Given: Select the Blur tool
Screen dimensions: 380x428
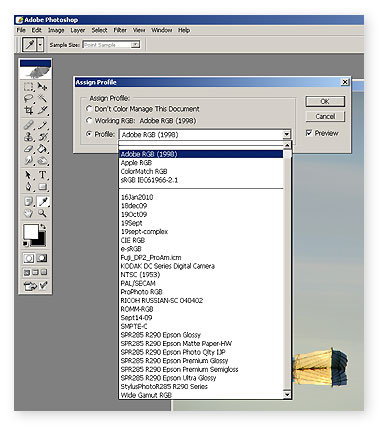Looking at the screenshot, I should coord(29,160).
